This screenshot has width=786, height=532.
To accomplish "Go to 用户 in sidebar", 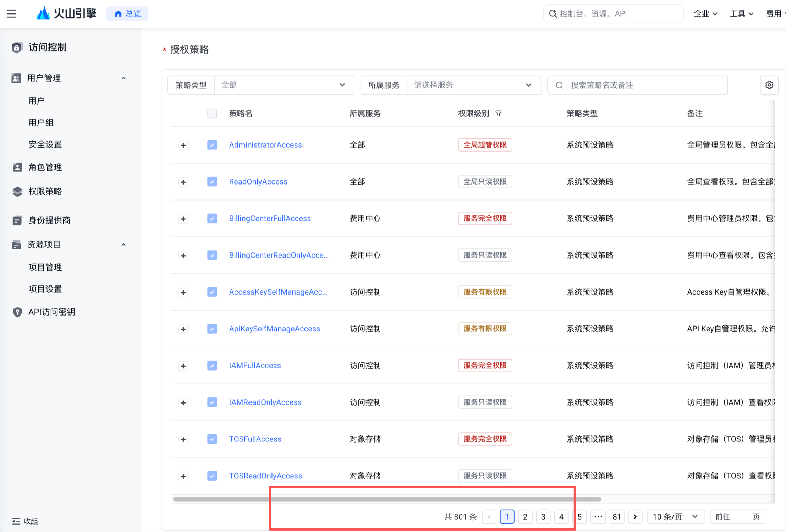I will [37, 101].
